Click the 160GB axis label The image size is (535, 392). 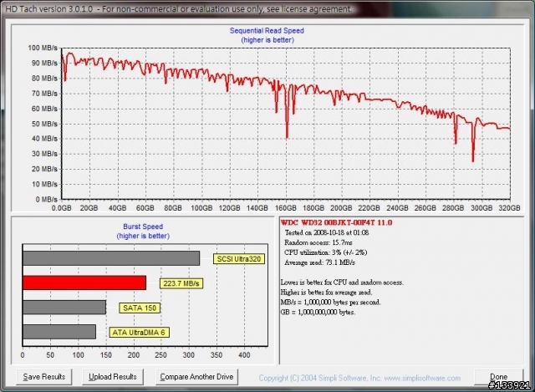(x=286, y=208)
